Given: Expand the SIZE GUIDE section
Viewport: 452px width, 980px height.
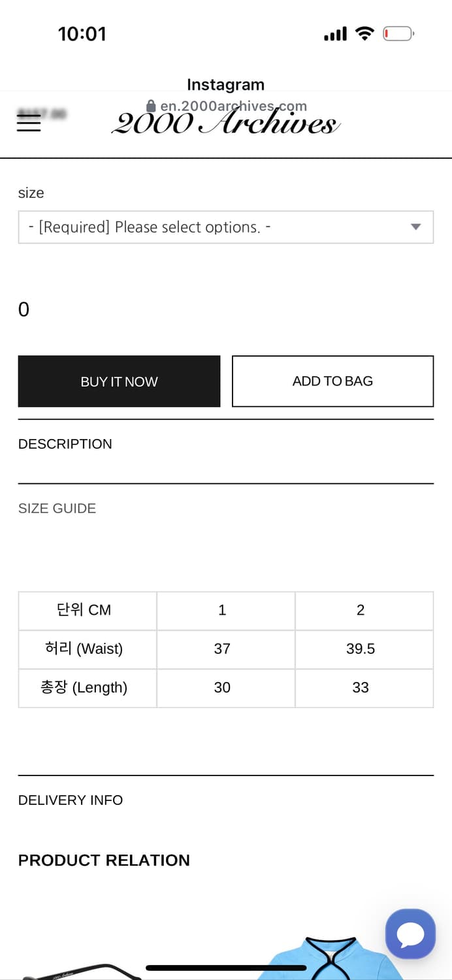Looking at the screenshot, I should 57,508.
